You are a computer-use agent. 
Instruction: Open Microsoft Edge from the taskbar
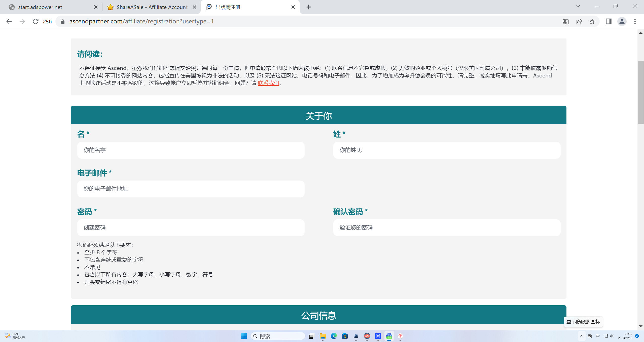point(334,336)
